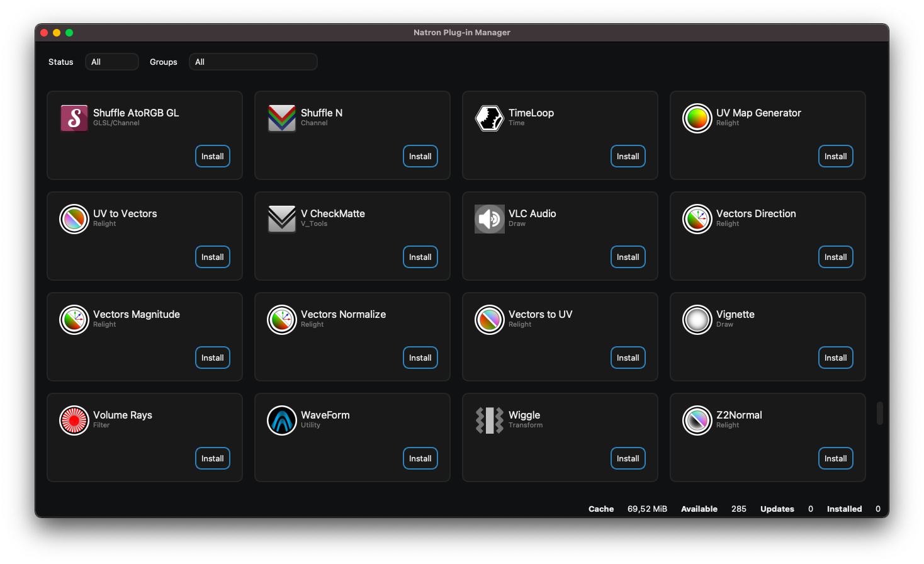Screen dimensions: 924x564
Task: Install the Vectors to UV plug-in
Action: 628,358
